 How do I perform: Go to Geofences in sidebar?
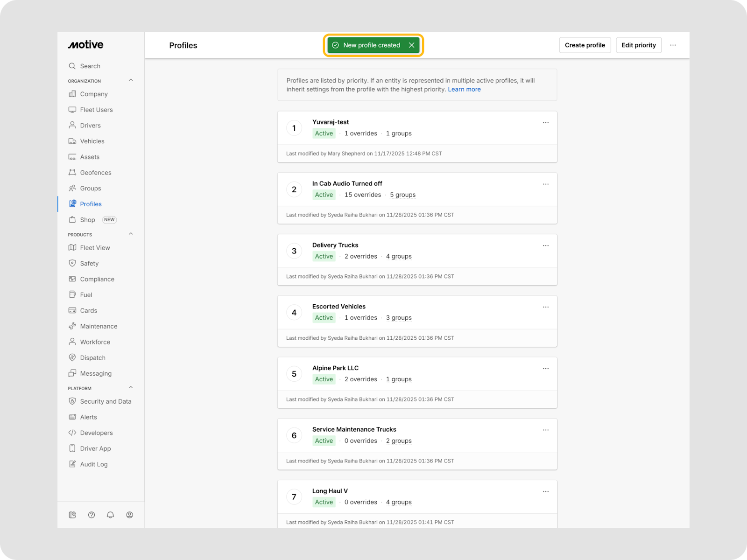click(95, 173)
